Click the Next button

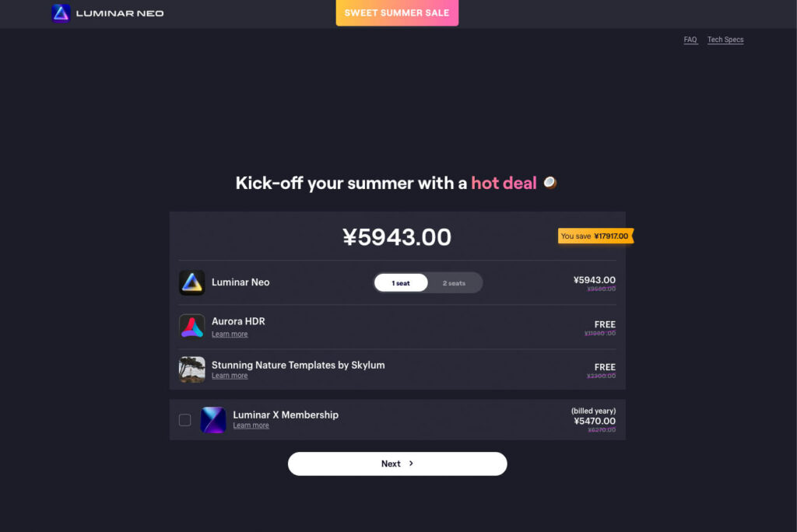[398, 464]
